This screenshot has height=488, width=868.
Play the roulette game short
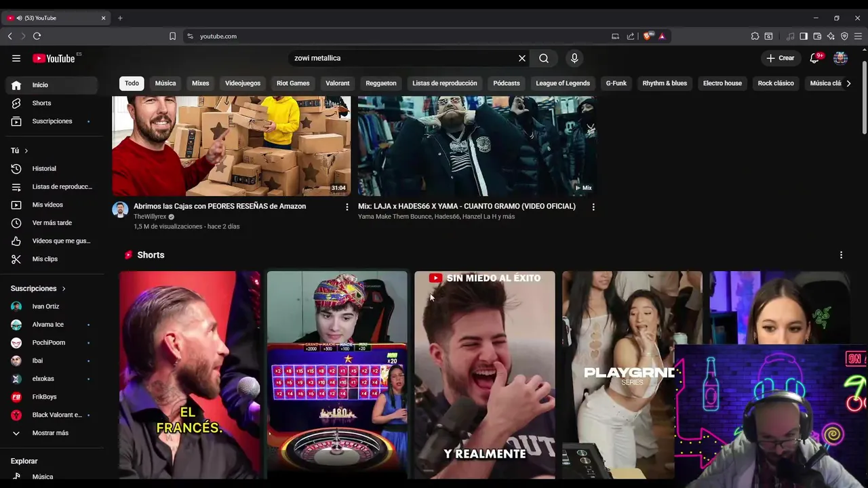[x=337, y=375]
